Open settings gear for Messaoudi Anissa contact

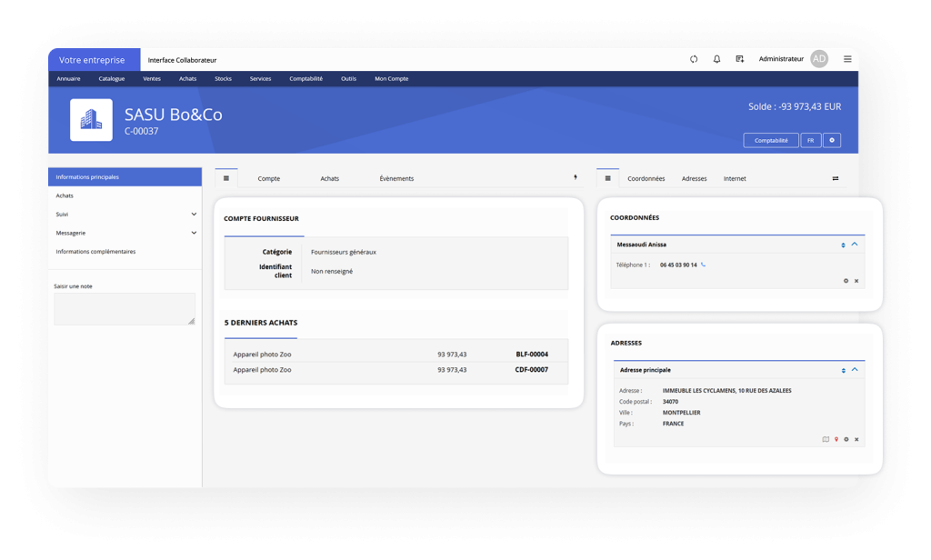pyautogui.click(x=846, y=281)
